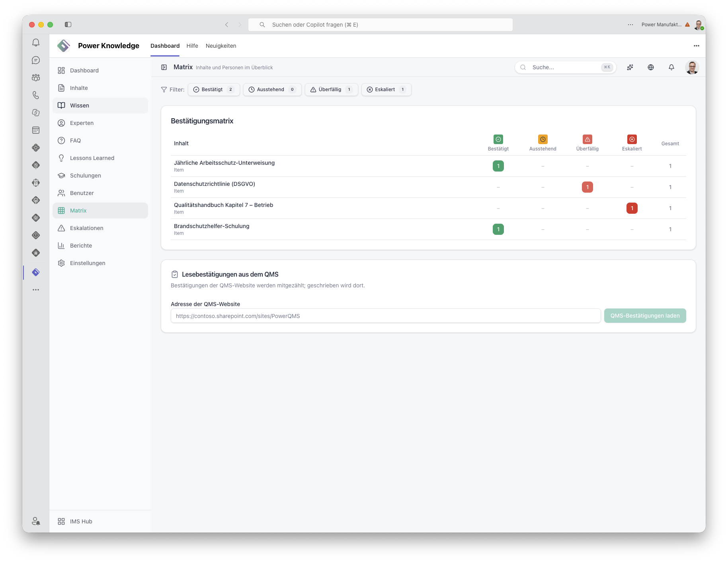Click overdue badge for Datenschutzrichtlinie (DSGVO)

[x=587, y=187]
